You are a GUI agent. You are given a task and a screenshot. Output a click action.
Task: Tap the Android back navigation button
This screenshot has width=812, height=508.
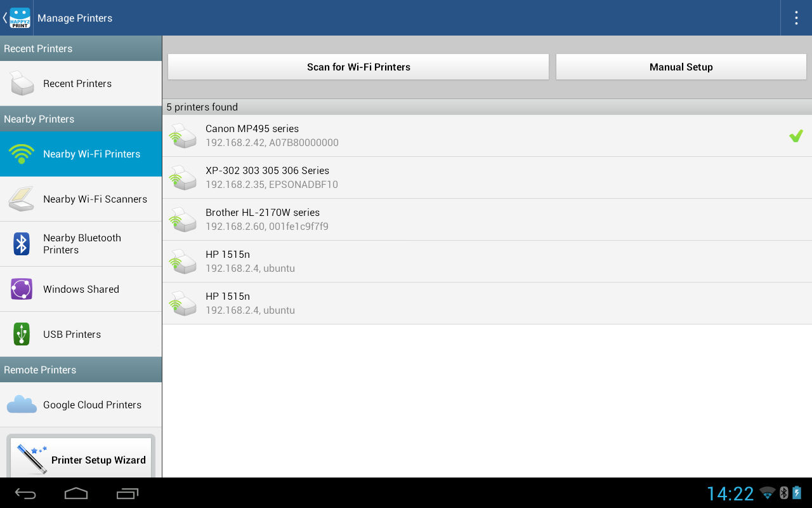(26, 493)
